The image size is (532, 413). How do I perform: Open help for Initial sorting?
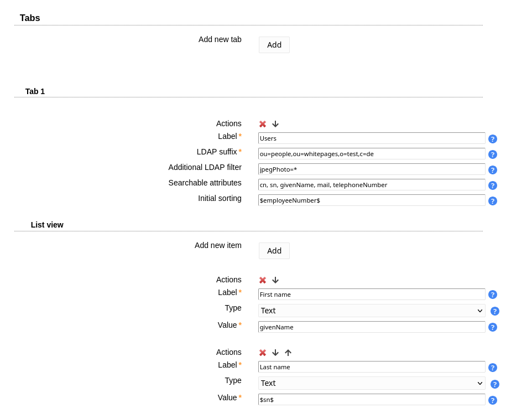[493, 201]
